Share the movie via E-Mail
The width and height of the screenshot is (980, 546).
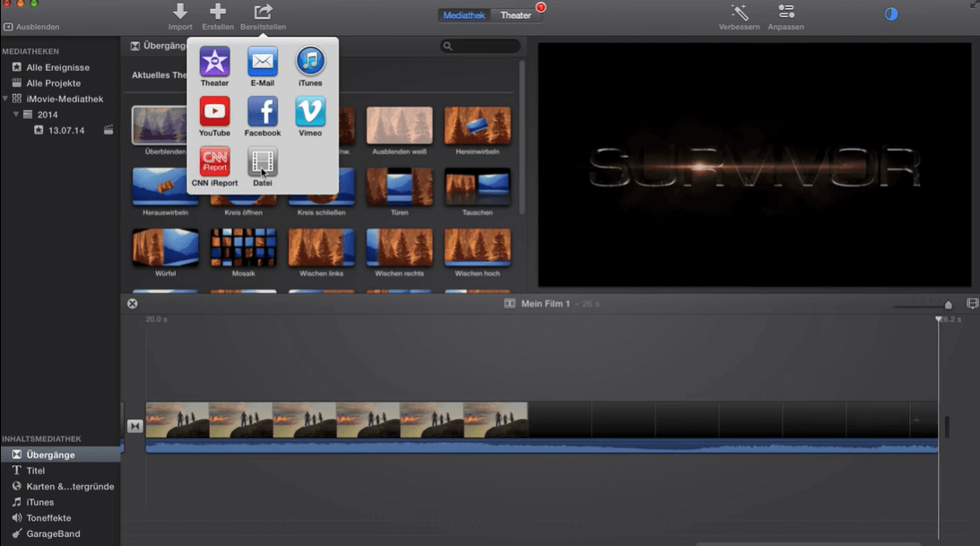[x=263, y=61]
